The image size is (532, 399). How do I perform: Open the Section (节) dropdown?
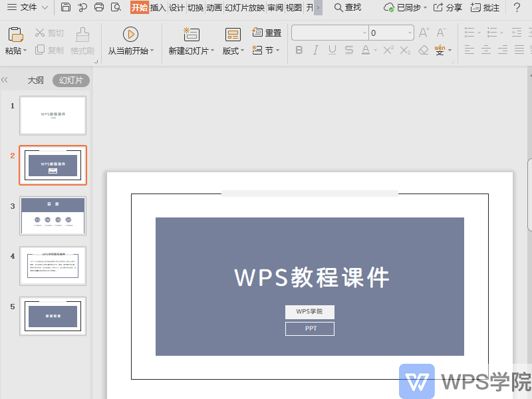265,51
